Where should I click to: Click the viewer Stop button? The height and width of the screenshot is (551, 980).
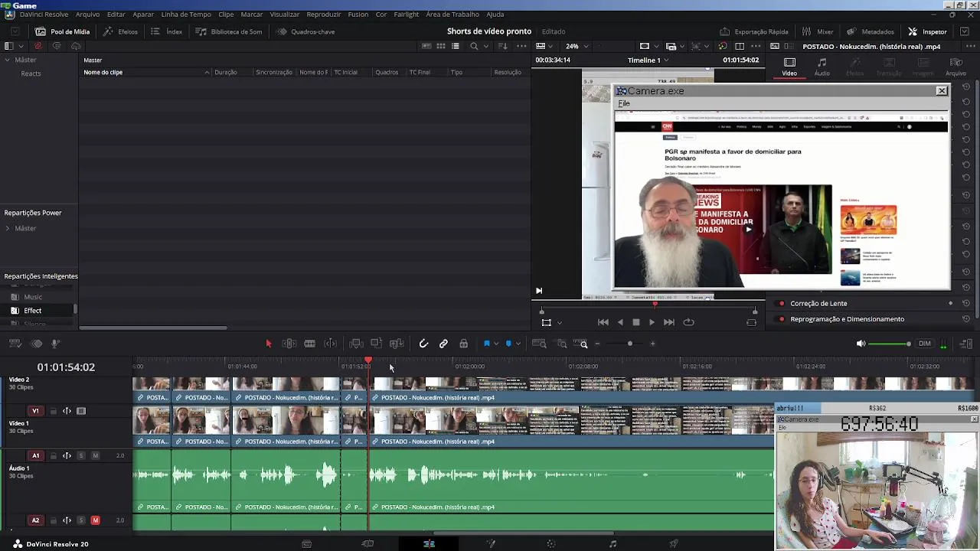pyautogui.click(x=635, y=322)
